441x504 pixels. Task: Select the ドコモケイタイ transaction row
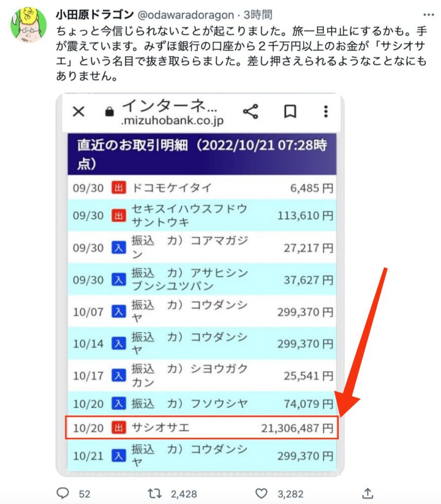(202, 188)
